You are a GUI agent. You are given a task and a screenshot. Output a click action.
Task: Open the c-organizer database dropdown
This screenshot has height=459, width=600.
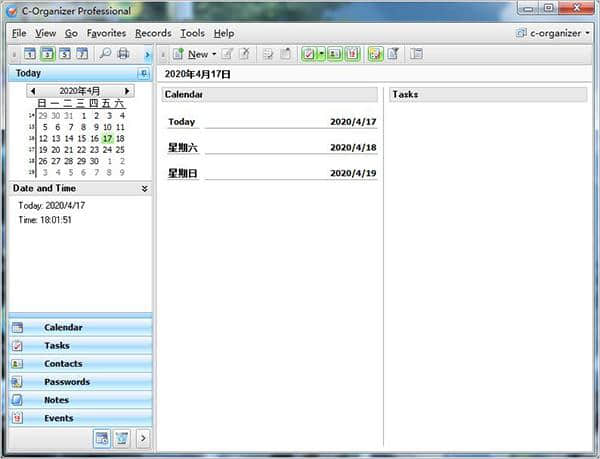[x=555, y=33]
